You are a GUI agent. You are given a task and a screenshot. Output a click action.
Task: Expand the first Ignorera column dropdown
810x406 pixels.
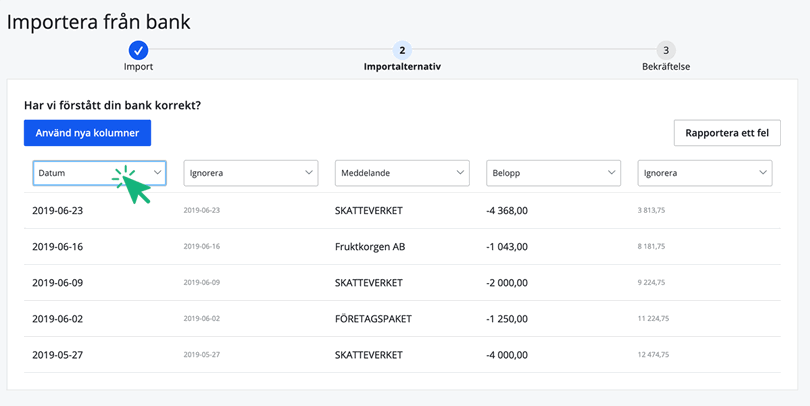250,173
